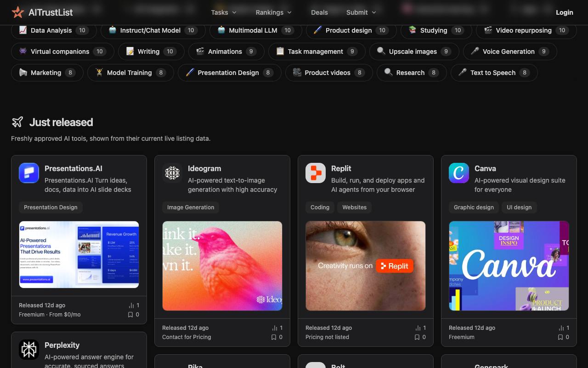Image resolution: width=588 pixels, height=368 pixels.
Task: Open the Replit eye preview image
Action: coord(366,266)
